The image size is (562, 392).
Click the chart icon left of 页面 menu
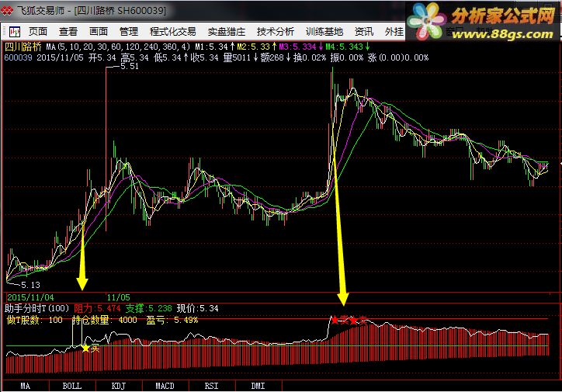point(15,32)
